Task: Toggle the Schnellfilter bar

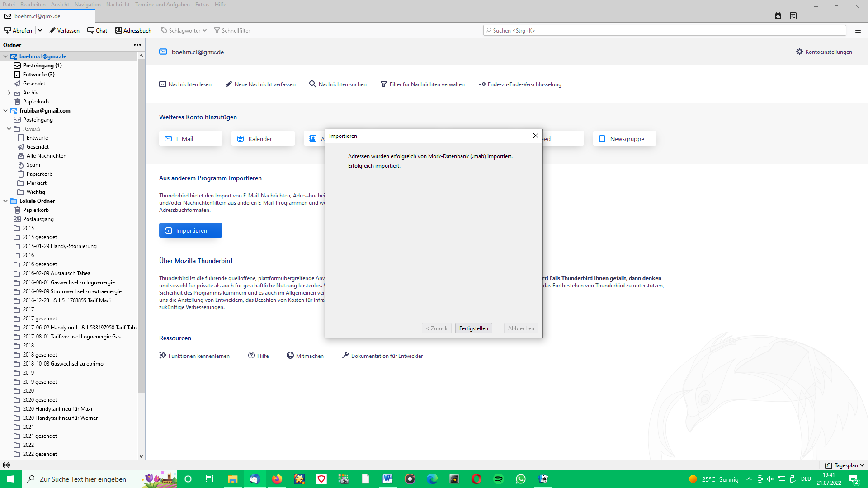Action: click(232, 30)
